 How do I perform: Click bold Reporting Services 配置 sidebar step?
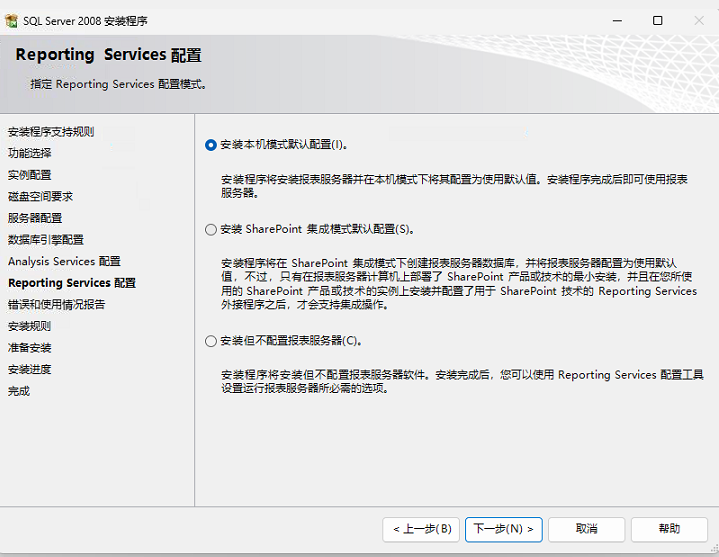tap(72, 283)
